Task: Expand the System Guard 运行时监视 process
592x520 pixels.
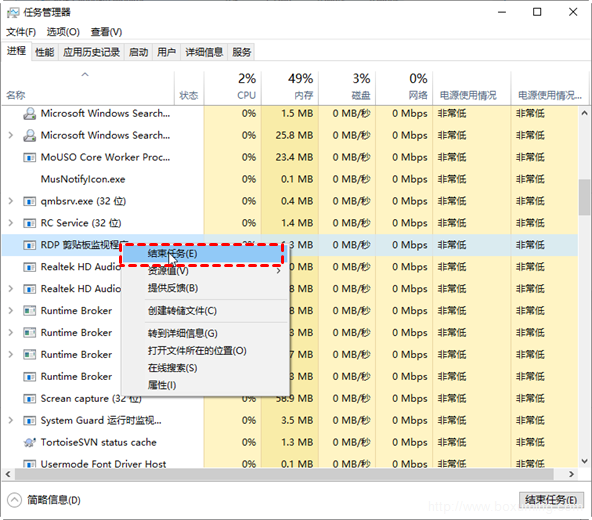Action: (x=11, y=420)
